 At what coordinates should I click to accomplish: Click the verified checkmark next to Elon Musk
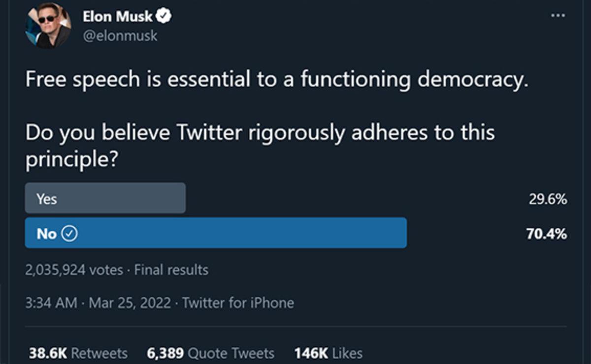[x=163, y=15]
